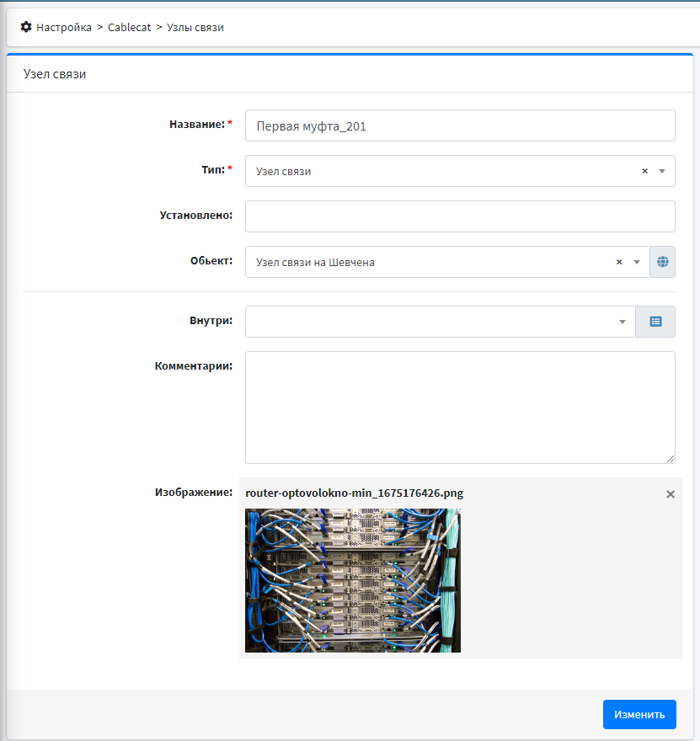Remove the attached router-optovolokno image
Screen dimensions: 700x741
tap(671, 494)
